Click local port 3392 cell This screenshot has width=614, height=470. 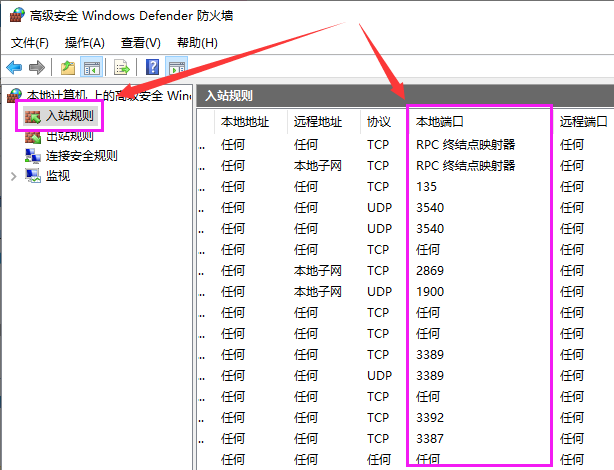tap(430, 418)
